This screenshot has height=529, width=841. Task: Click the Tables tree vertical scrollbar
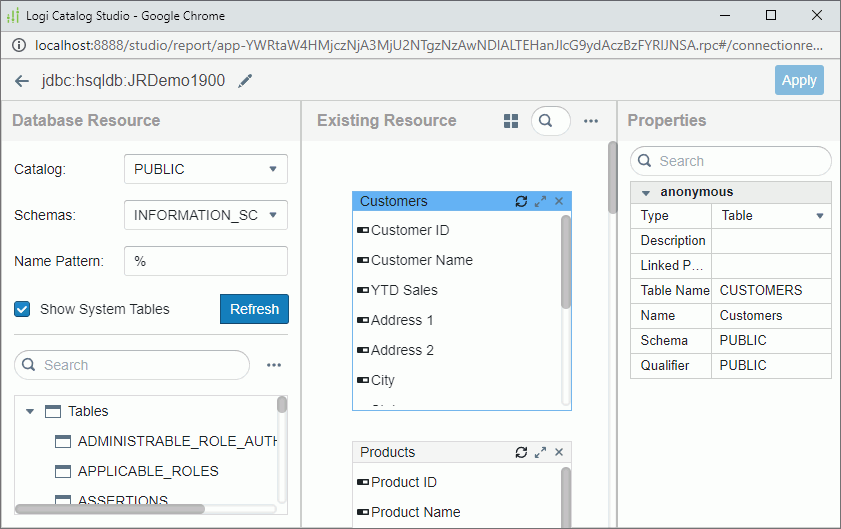pos(282,405)
